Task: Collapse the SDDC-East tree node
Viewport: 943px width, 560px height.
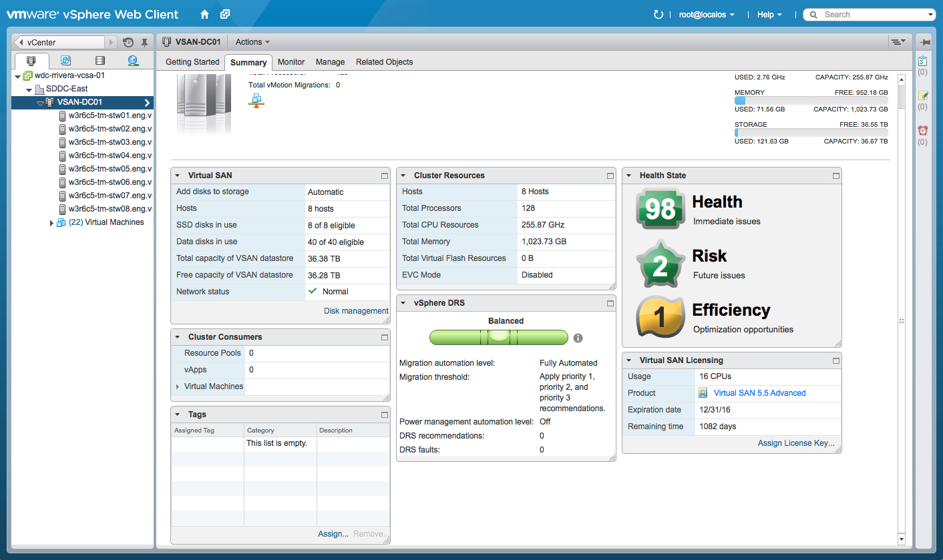Action: click(x=29, y=89)
